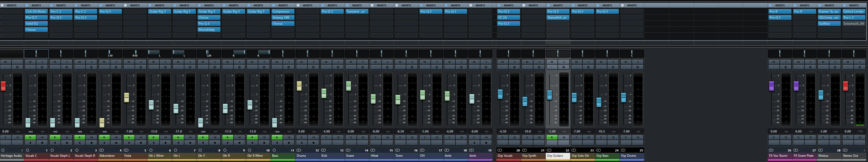Open first empty insert slot on Viola
This screenshot has height=162, width=868.
tap(135, 12)
